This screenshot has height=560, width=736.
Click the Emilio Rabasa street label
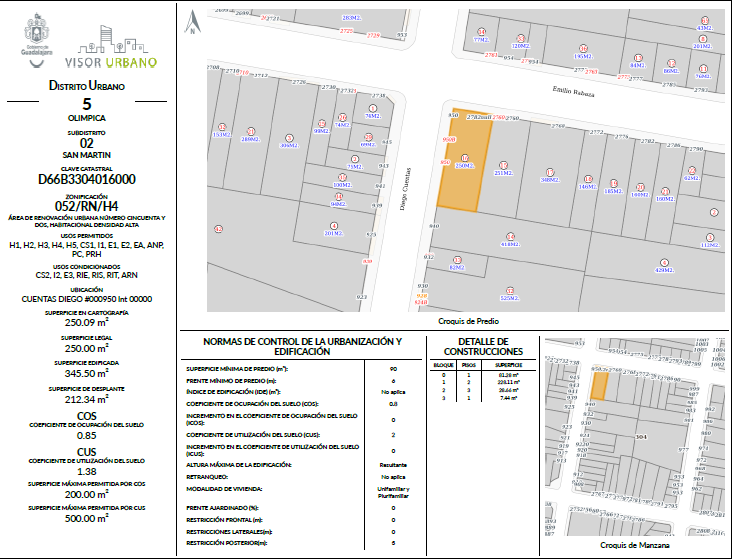573,92
